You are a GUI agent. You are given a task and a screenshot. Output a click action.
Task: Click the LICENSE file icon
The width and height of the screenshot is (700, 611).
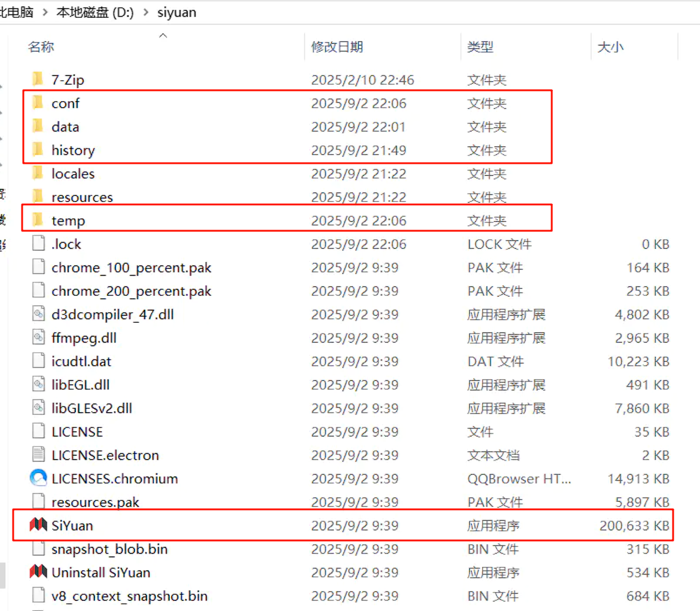pyautogui.click(x=38, y=431)
